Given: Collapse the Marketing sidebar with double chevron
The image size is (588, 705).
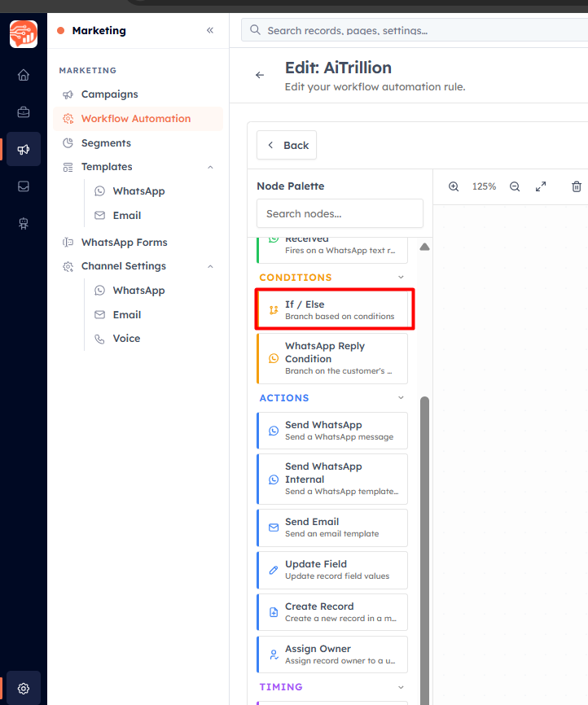Looking at the screenshot, I should pos(210,31).
